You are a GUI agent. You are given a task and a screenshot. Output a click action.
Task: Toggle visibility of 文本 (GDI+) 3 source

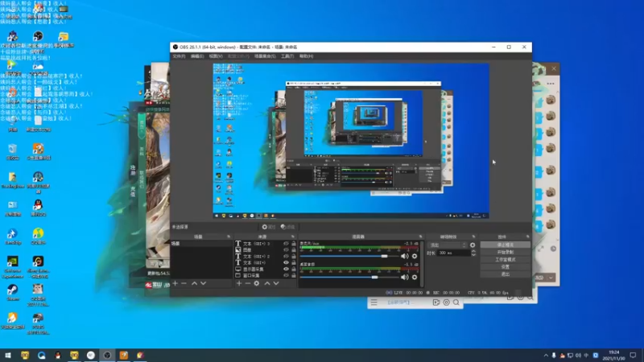coord(287,244)
